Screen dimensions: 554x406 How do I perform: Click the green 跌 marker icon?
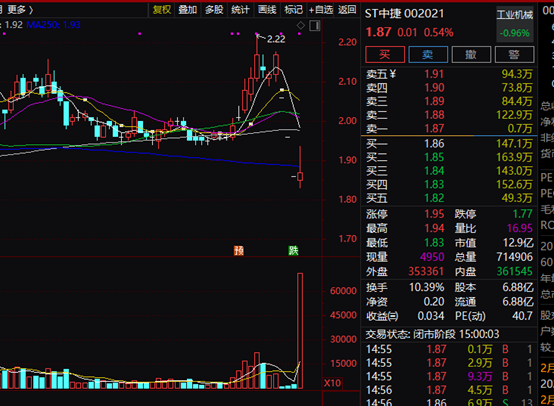tap(293, 251)
